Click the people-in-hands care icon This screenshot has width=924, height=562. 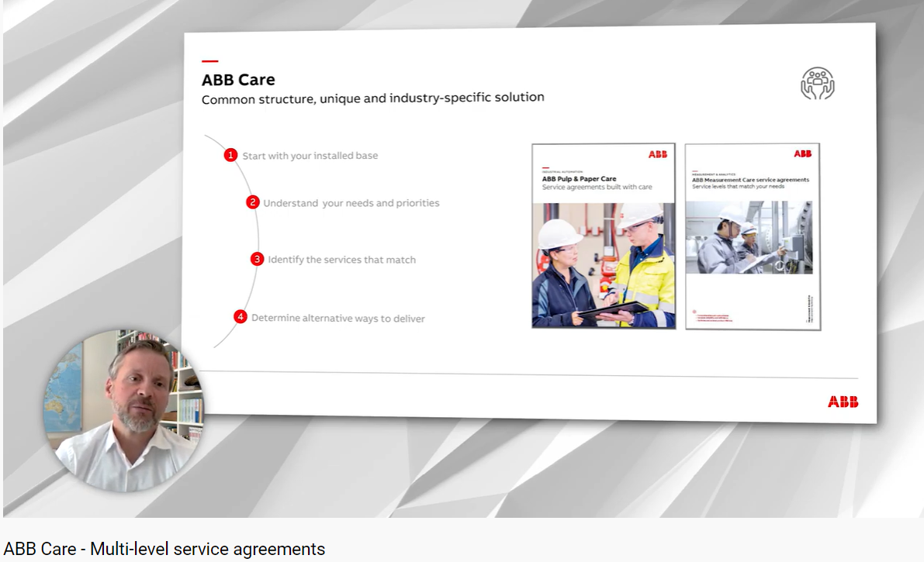pyautogui.click(x=818, y=83)
